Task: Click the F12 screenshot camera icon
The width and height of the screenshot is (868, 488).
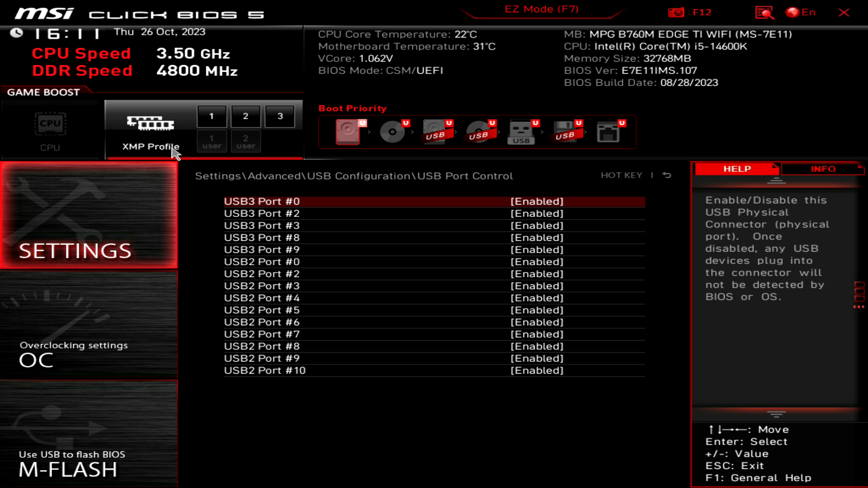Action: click(x=676, y=12)
